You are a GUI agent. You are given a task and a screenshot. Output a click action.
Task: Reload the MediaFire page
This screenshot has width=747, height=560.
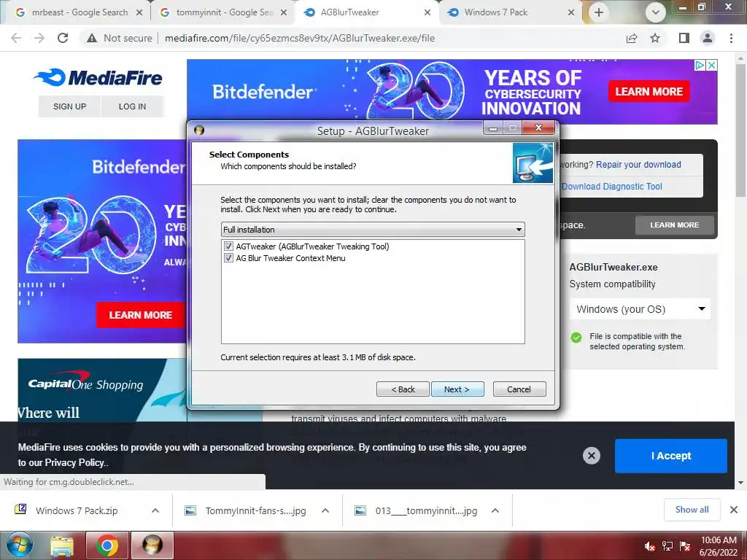coord(63,38)
